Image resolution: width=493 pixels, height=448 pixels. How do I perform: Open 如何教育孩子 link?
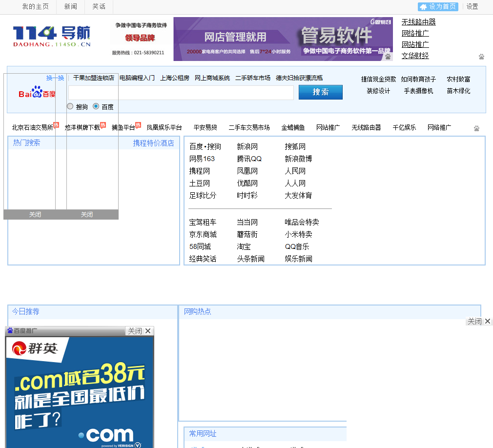point(418,79)
